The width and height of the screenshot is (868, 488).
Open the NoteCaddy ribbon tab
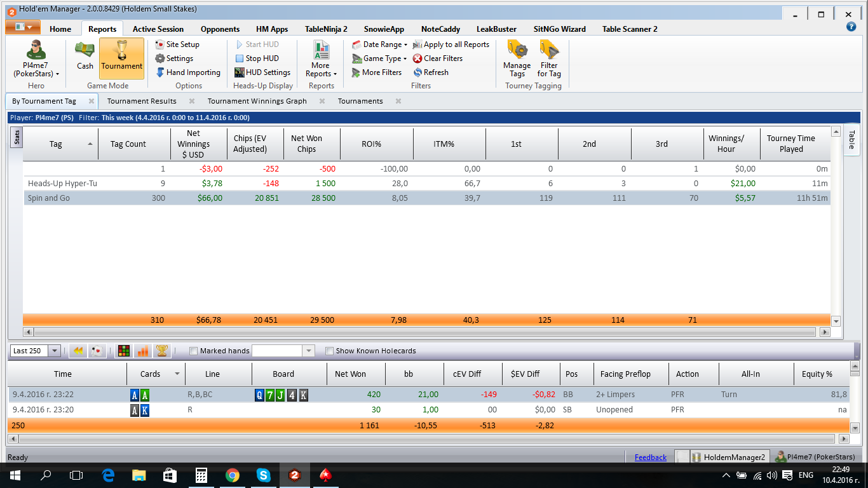point(440,29)
